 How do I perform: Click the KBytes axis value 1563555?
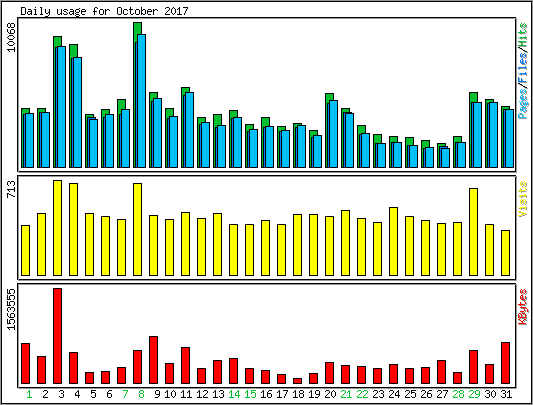point(12,309)
